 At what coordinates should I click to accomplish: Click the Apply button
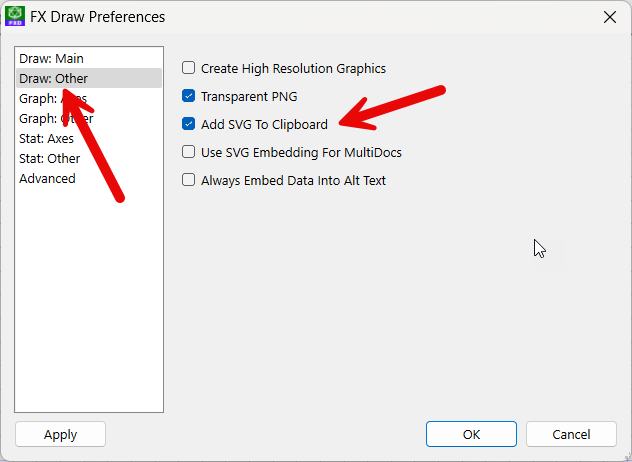click(x=60, y=434)
